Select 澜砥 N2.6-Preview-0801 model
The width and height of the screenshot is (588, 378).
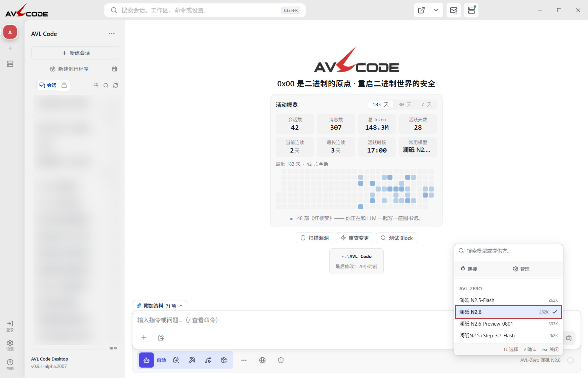click(508, 324)
